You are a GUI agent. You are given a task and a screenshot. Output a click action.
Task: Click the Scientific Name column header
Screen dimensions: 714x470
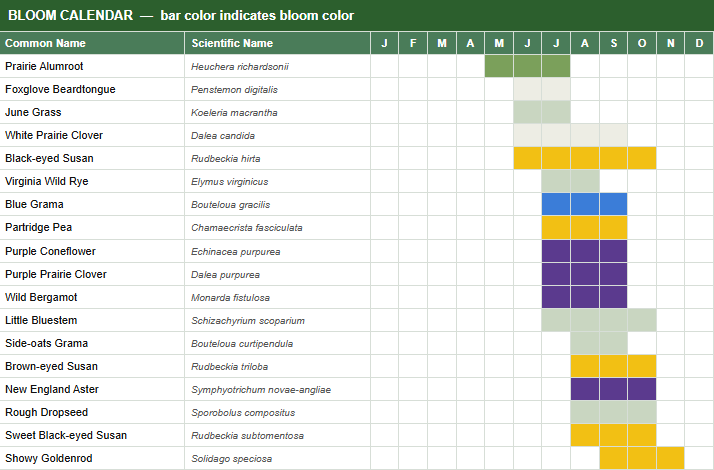click(277, 43)
